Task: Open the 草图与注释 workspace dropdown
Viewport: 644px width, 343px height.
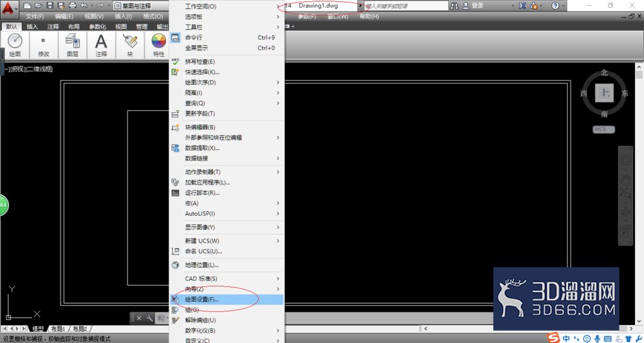Action: click(x=140, y=6)
